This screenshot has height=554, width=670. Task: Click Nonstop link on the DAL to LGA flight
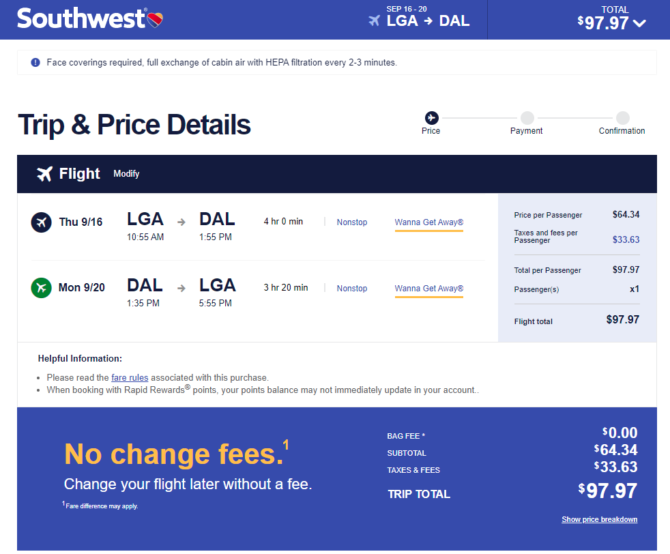pos(352,288)
